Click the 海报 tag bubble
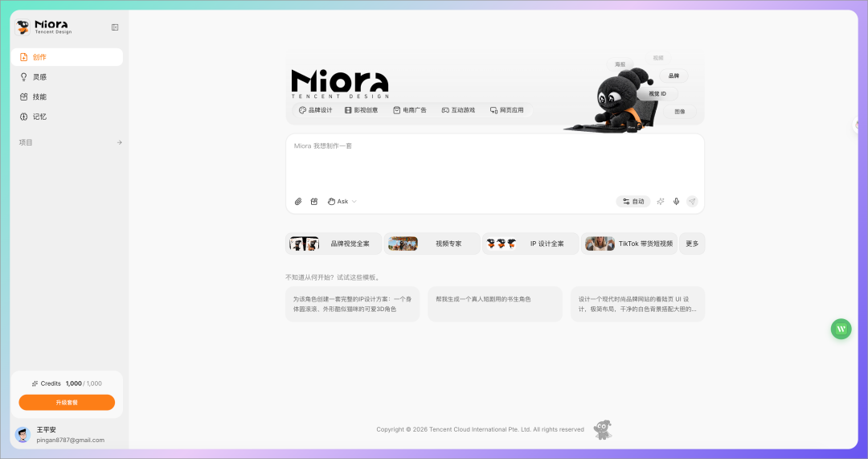Image resolution: width=868 pixels, height=459 pixels. click(x=620, y=64)
